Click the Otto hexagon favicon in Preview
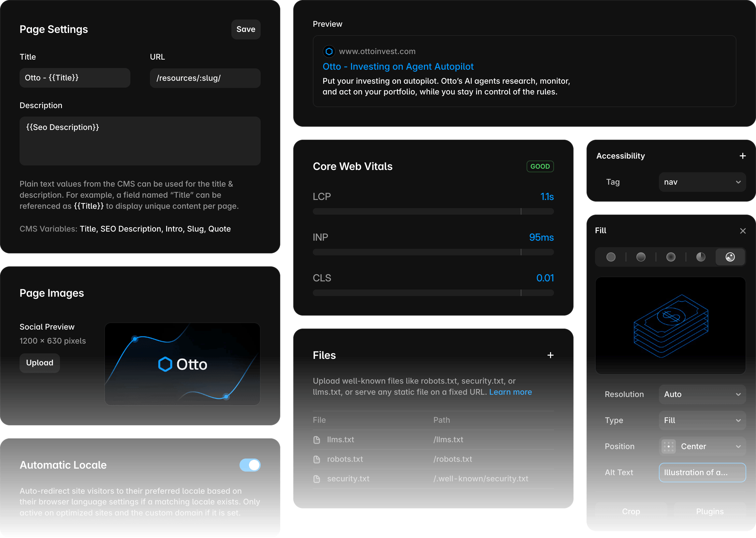 pos(329,51)
